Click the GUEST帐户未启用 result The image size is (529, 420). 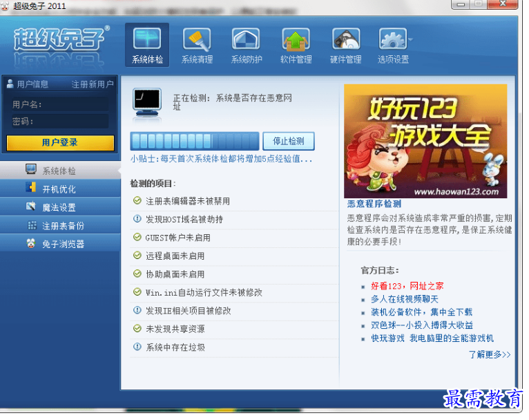pyautogui.click(x=177, y=238)
